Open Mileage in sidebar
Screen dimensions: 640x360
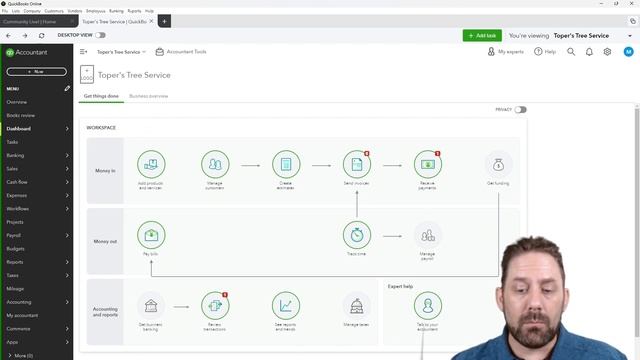(15, 289)
